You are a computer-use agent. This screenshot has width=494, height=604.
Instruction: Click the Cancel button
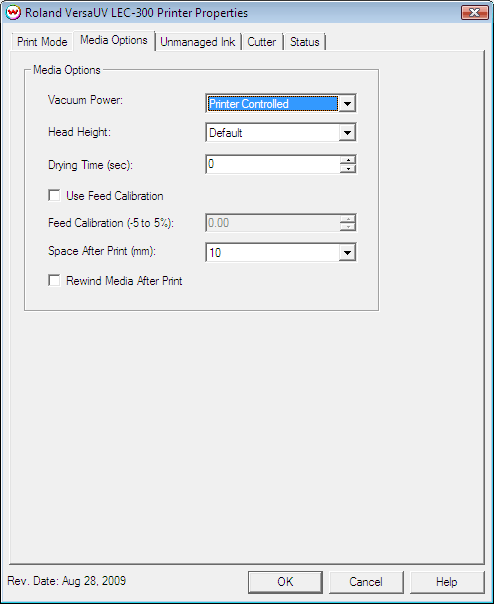point(366,582)
